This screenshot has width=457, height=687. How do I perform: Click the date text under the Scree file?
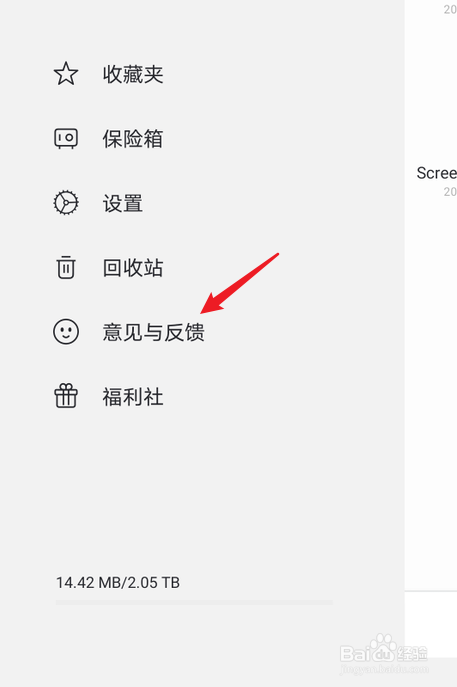point(450,191)
